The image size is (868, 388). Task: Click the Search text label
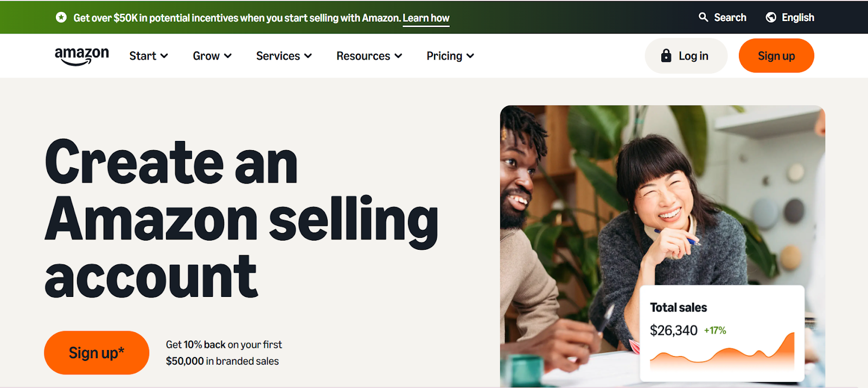[730, 17]
